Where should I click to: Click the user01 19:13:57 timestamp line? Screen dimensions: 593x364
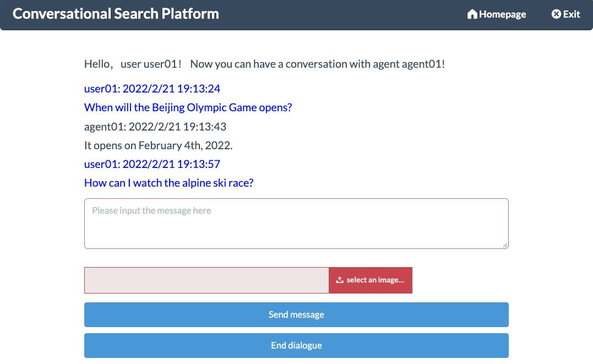click(x=152, y=164)
